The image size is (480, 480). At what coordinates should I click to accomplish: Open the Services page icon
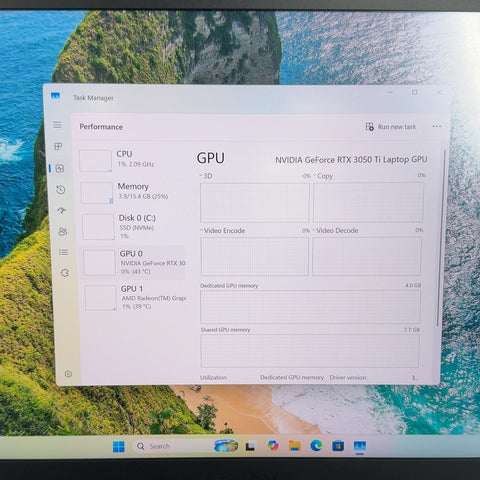click(65, 273)
